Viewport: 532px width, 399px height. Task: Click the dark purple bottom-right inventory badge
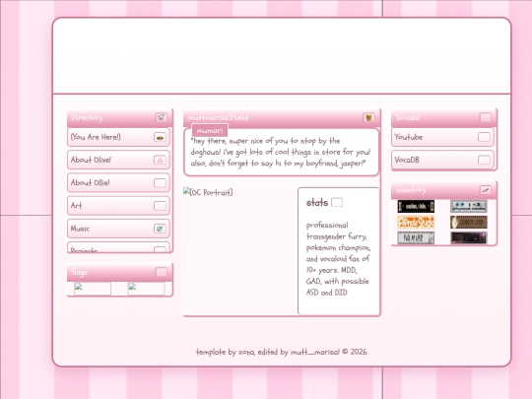point(469,237)
